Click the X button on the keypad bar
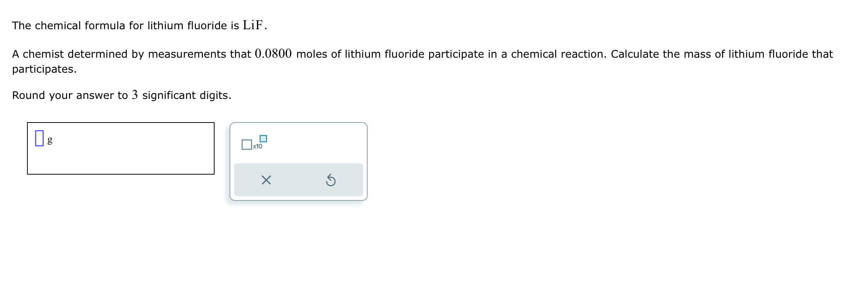The image size is (868, 299). [x=266, y=179]
